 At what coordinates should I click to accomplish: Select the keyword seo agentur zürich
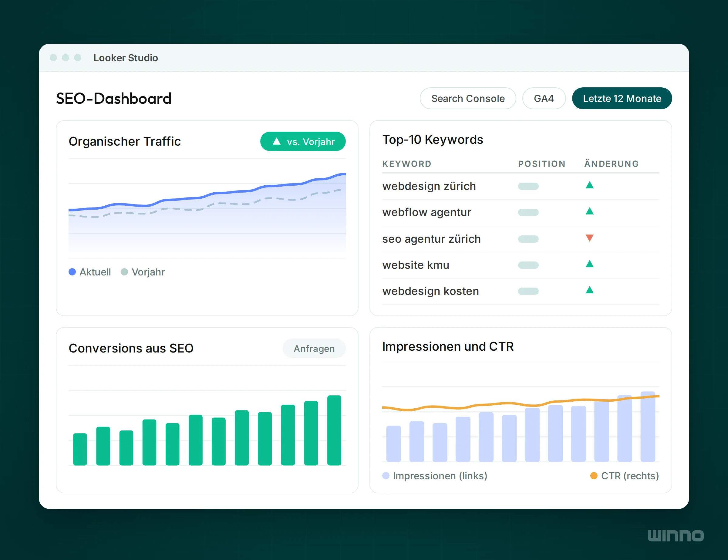point(431,239)
